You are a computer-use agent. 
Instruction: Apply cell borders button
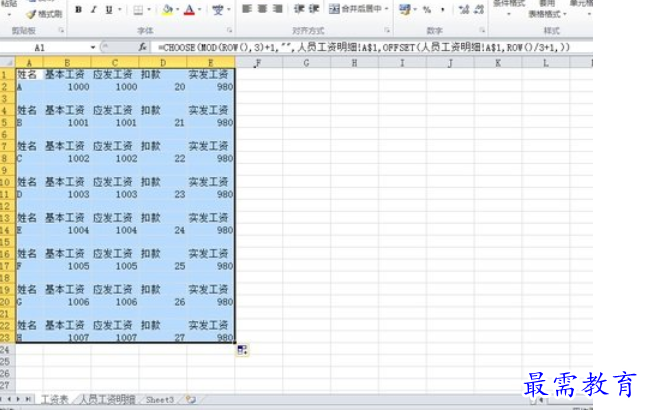coord(138,10)
